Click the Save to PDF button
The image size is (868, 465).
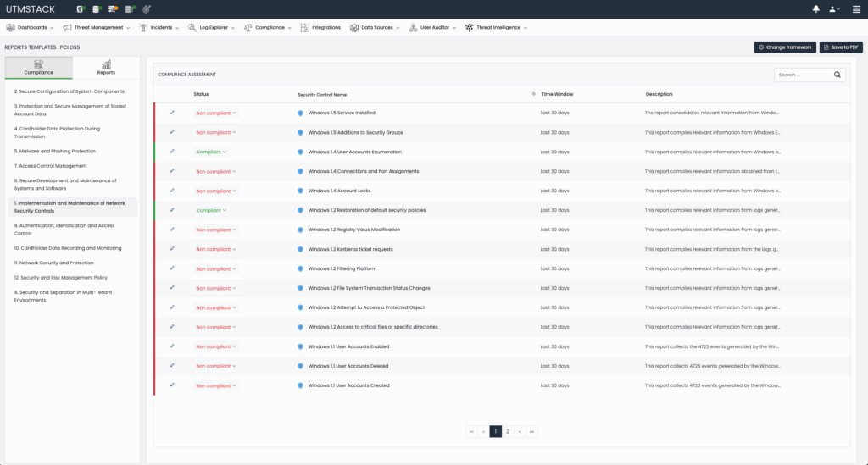pyautogui.click(x=842, y=47)
